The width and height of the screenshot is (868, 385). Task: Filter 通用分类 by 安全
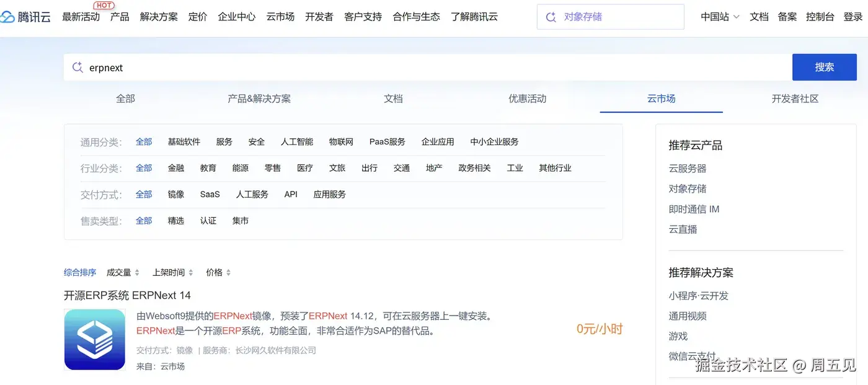point(257,142)
